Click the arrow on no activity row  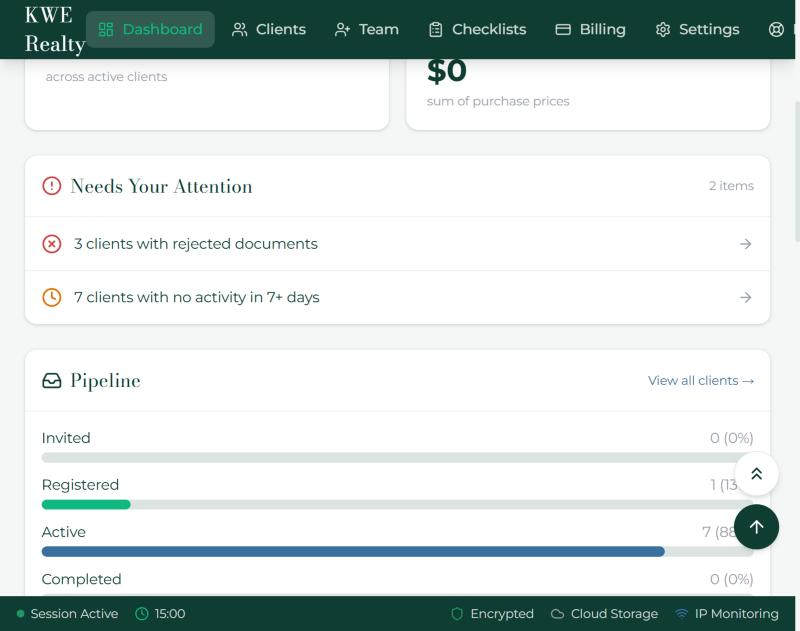click(x=745, y=297)
